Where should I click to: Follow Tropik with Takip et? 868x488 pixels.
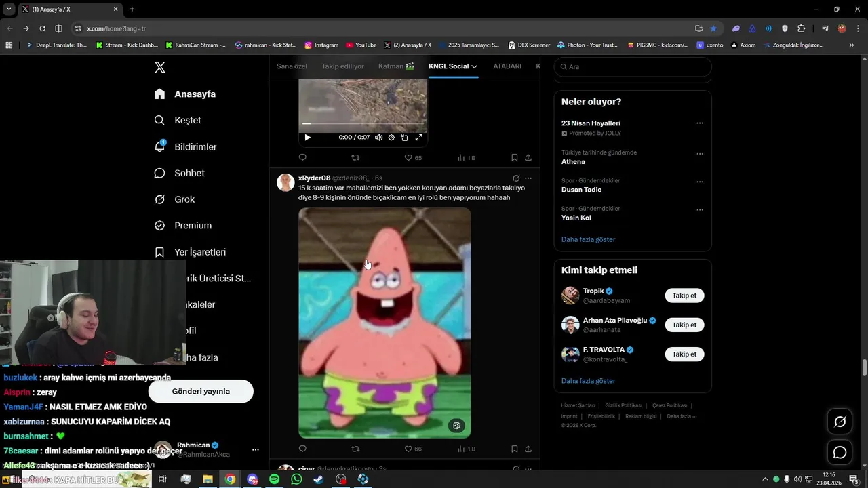point(684,296)
